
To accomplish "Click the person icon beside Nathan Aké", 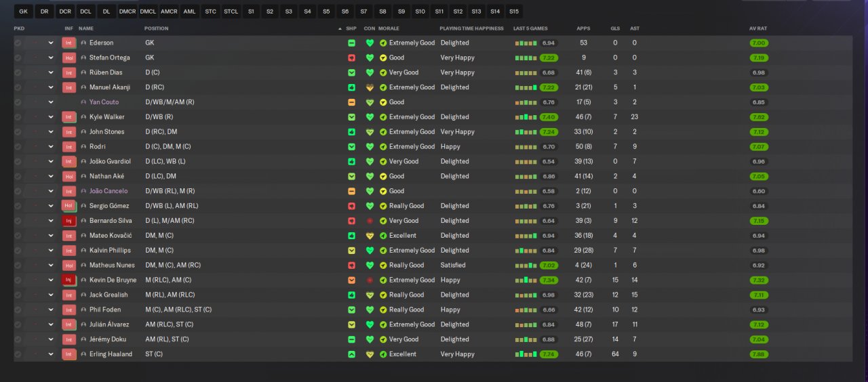I will (x=83, y=176).
